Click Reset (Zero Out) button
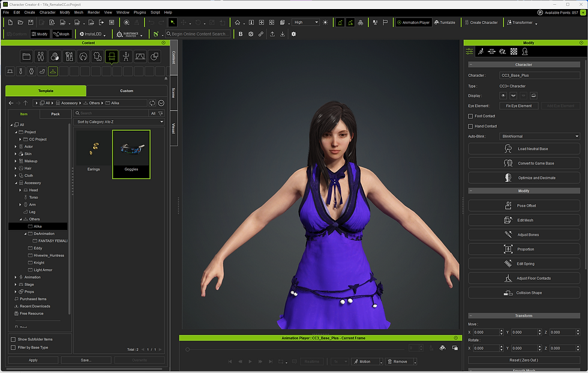This screenshot has height=373, width=588. [524, 360]
